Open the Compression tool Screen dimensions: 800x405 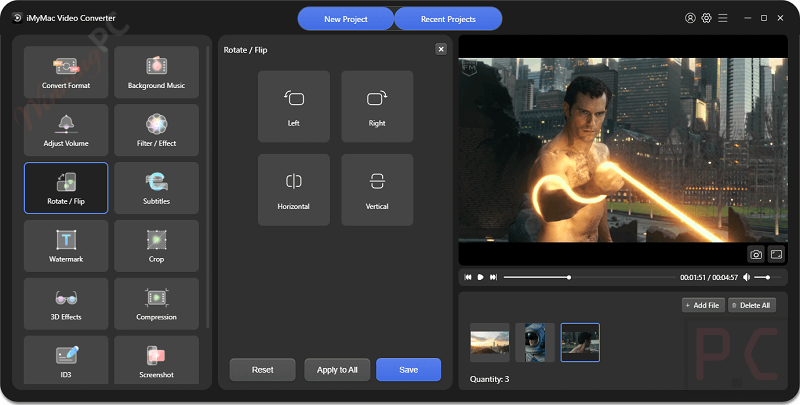tap(156, 303)
